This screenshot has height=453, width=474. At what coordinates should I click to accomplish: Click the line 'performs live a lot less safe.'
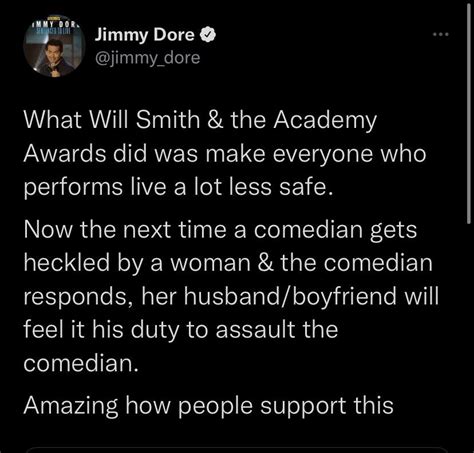coord(178,187)
